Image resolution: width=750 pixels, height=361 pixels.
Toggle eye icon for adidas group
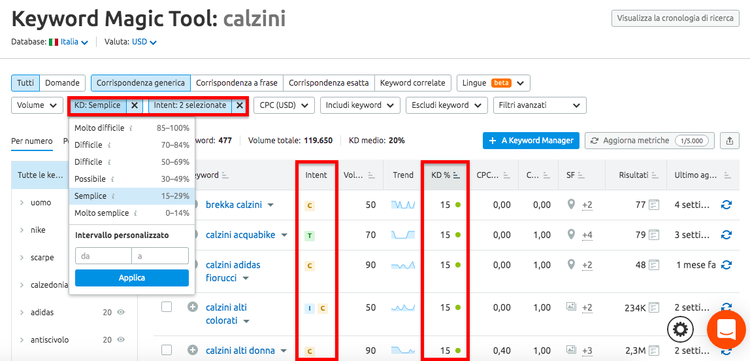click(x=121, y=312)
